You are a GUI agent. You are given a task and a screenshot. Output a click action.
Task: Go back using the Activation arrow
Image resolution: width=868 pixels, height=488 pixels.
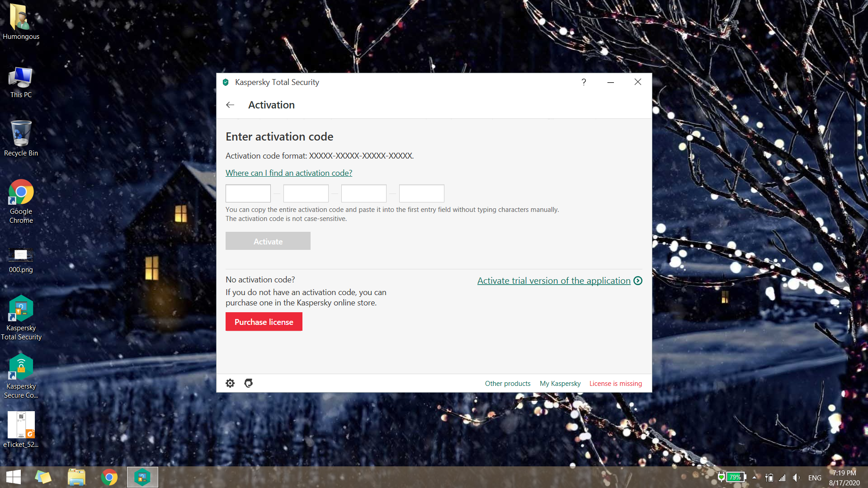(x=230, y=105)
